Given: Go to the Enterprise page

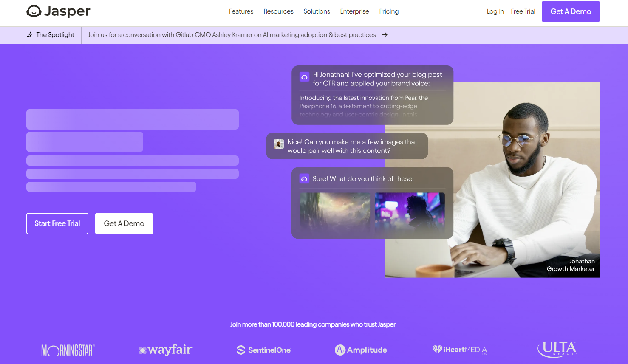Looking at the screenshot, I should (x=354, y=11).
